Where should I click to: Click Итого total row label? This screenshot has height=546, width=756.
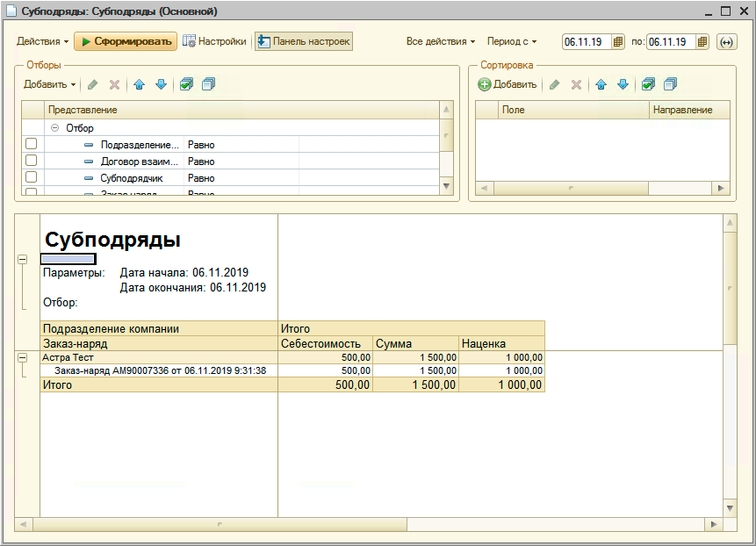(x=57, y=385)
